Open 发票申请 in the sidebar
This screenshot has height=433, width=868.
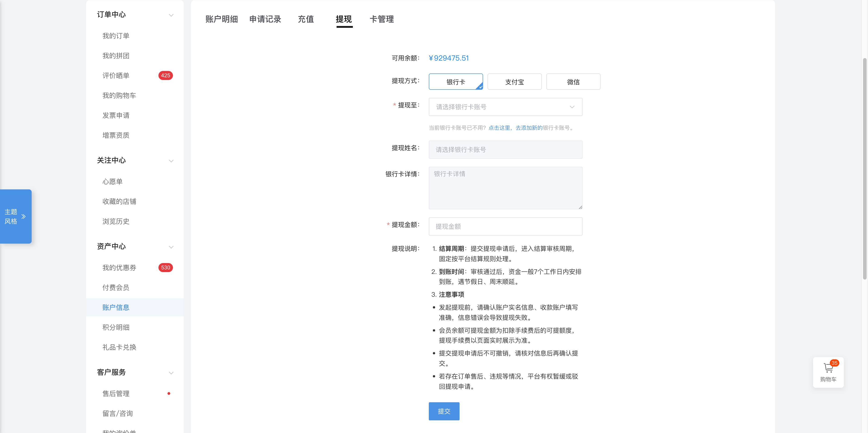pyautogui.click(x=116, y=115)
